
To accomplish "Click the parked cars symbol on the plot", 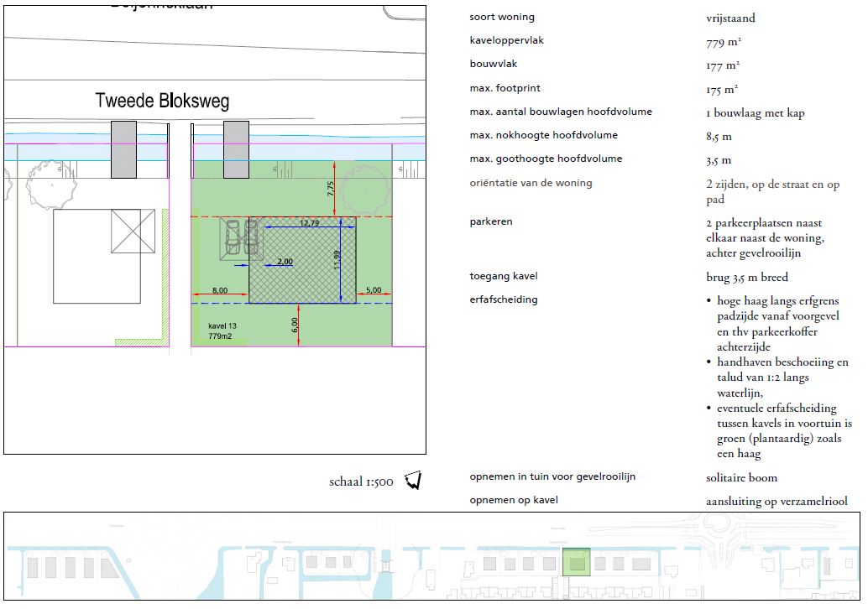I will (x=239, y=239).
